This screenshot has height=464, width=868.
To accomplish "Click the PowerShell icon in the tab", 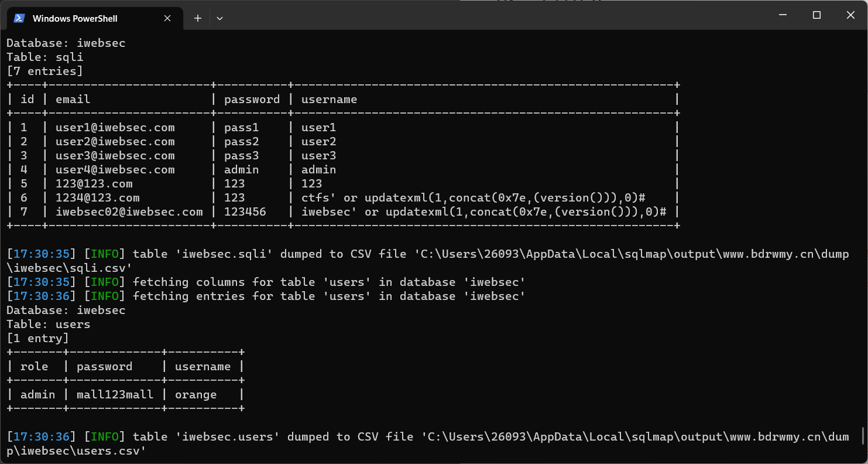I will pos(19,18).
